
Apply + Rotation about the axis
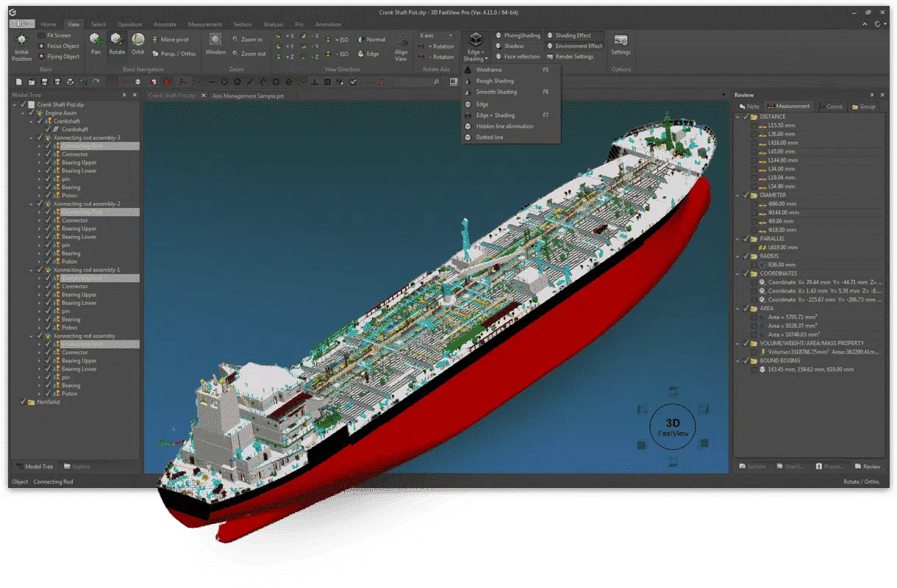point(437,46)
